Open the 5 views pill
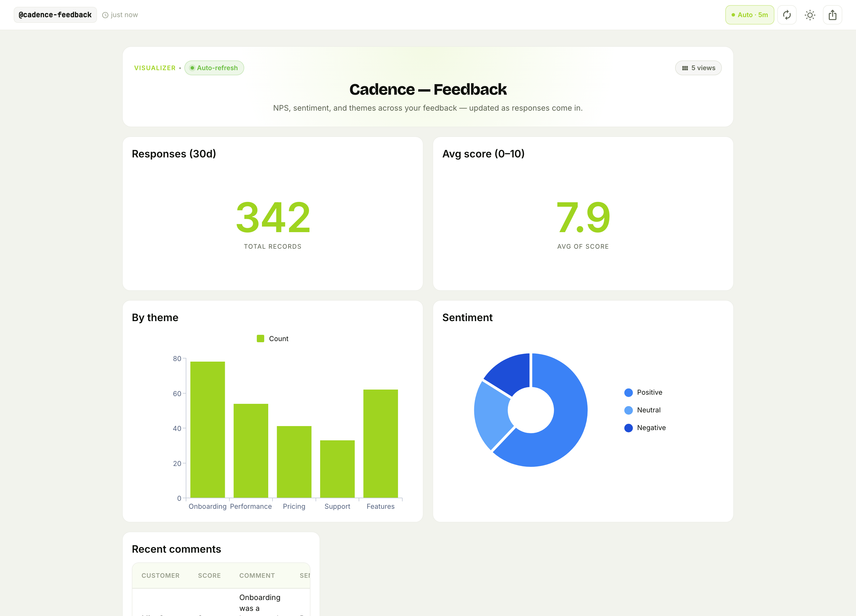The width and height of the screenshot is (856, 616). 698,68
